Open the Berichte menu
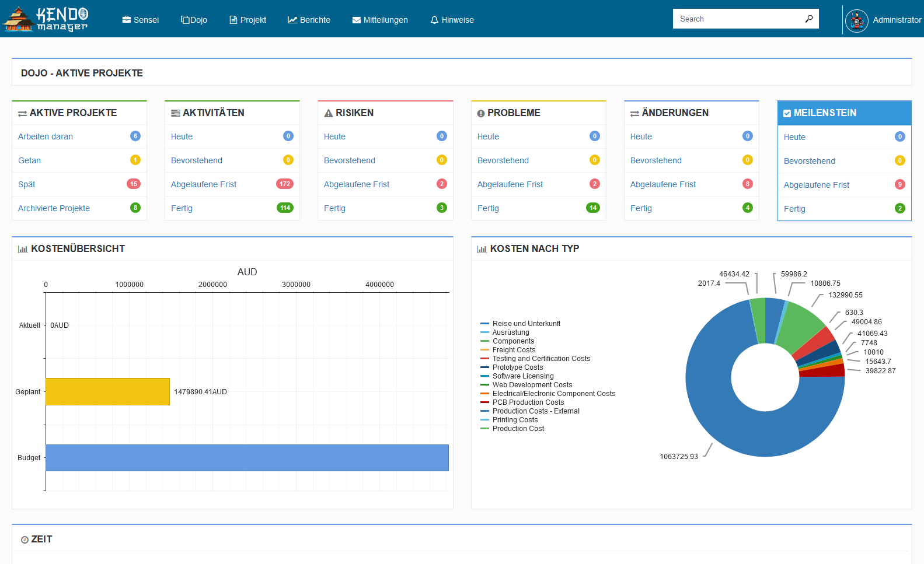Image resolution: width=924 pixels, height=564 pixels. pos(309,20)
